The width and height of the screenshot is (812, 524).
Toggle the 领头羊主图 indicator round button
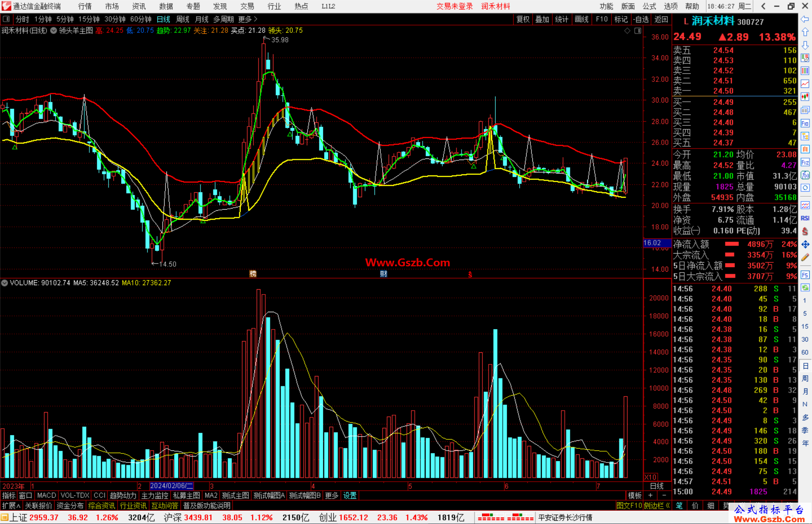click(54, 31)
